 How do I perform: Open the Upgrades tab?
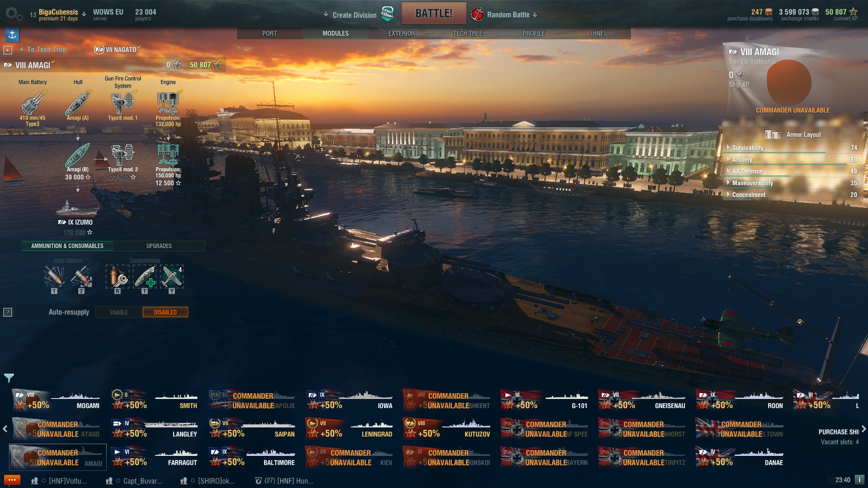pyautogui.click(x=159, y=246)
